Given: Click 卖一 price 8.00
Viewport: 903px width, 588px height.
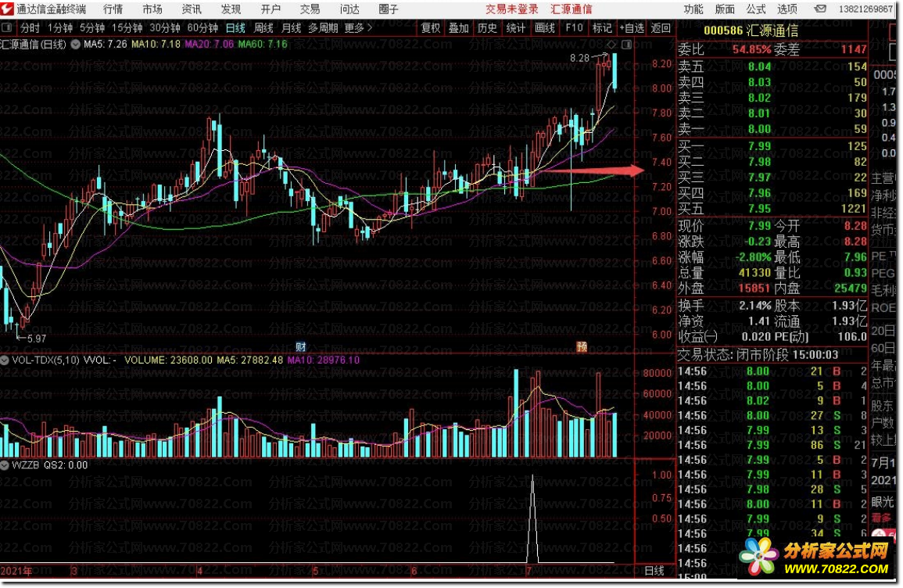Looking at the screenshot, I should pos(759,129).
